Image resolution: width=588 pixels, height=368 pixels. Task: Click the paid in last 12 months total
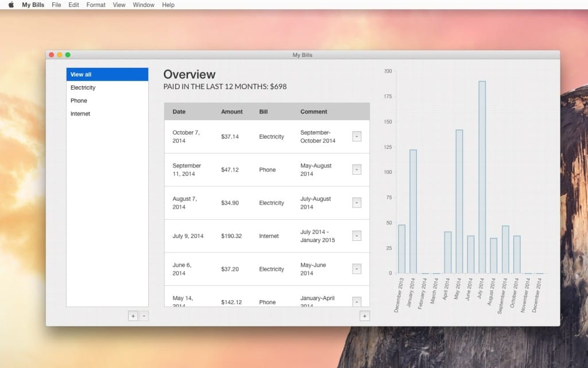point(225,87)
